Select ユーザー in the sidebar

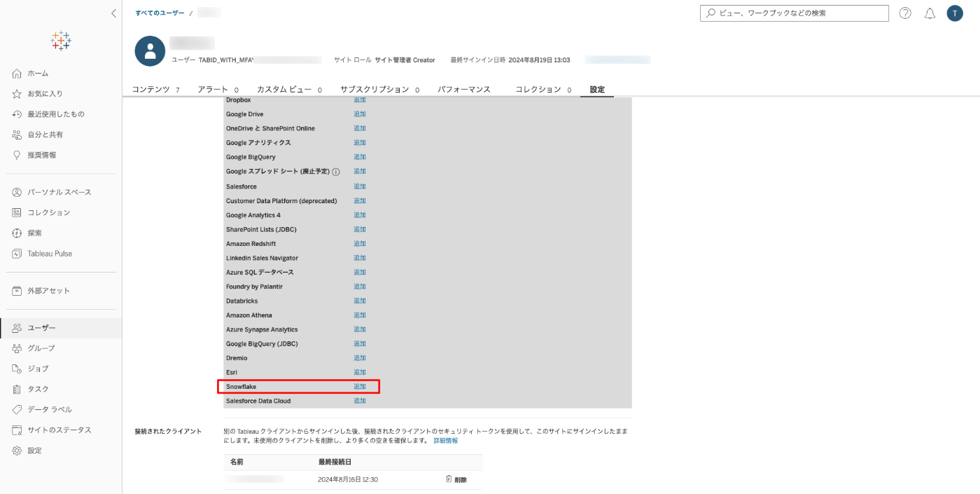click(x=61, y=328)
